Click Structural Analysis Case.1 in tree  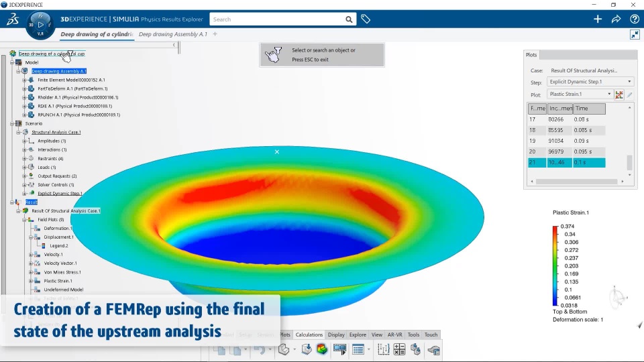click(56, 132)
